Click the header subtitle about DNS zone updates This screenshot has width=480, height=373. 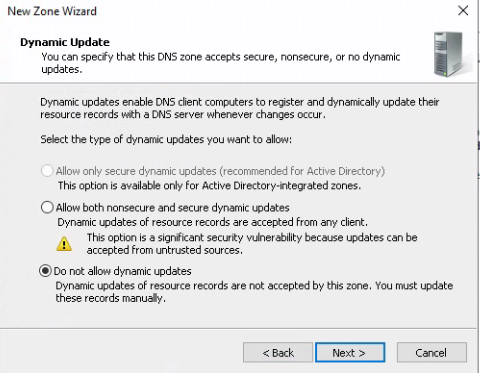(x=220, y=63)
